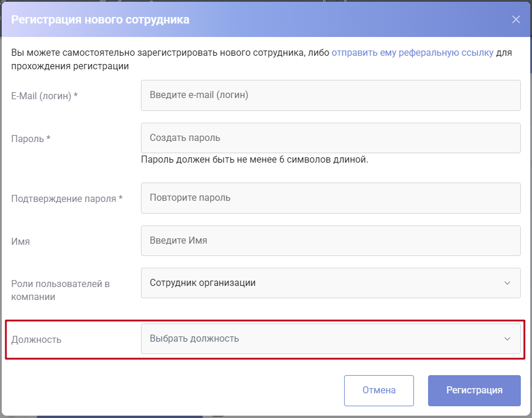
Task: Open the 'Сотрудник организации' role dropdown
Action: coord(331,283)
